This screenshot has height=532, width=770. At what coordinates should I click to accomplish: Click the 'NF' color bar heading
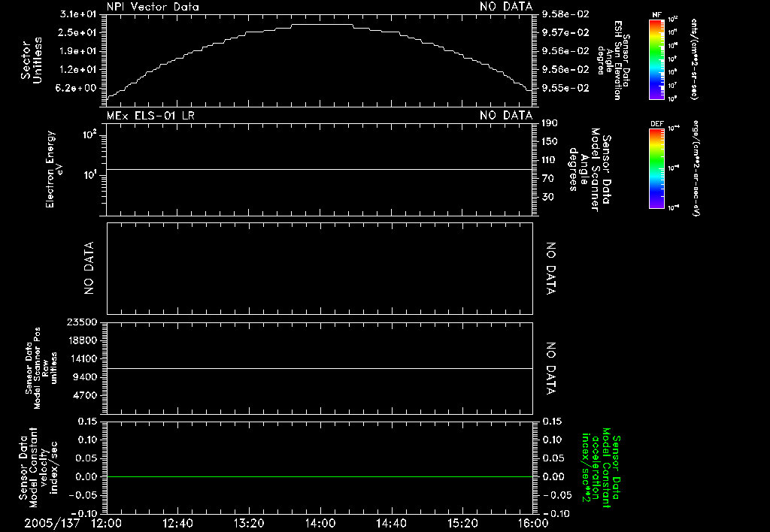(x=656, y=15)
